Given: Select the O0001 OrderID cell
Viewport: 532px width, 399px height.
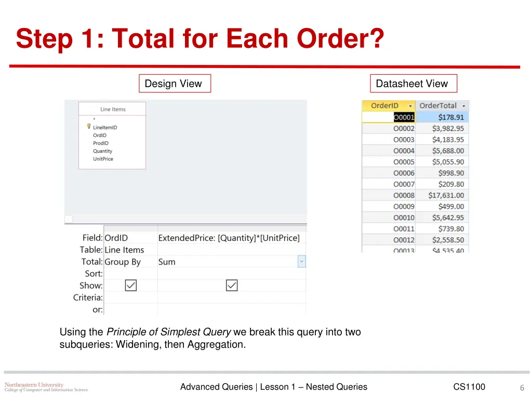Looking at the screenshot, I should [x=389, y=117].
